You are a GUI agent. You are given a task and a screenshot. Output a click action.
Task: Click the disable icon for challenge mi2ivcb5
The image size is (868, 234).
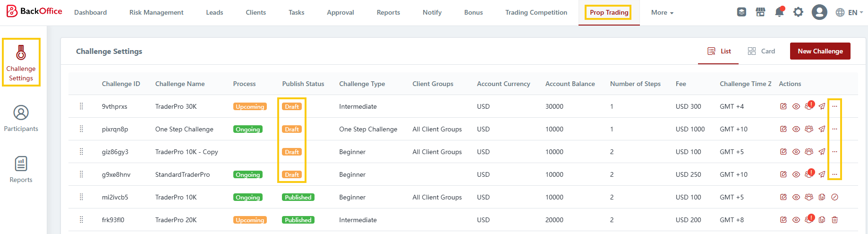pos(834,197)
